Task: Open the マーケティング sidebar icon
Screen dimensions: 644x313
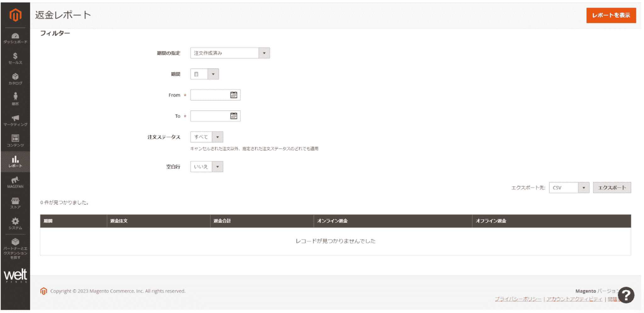Action: click(x=15, y=120)
